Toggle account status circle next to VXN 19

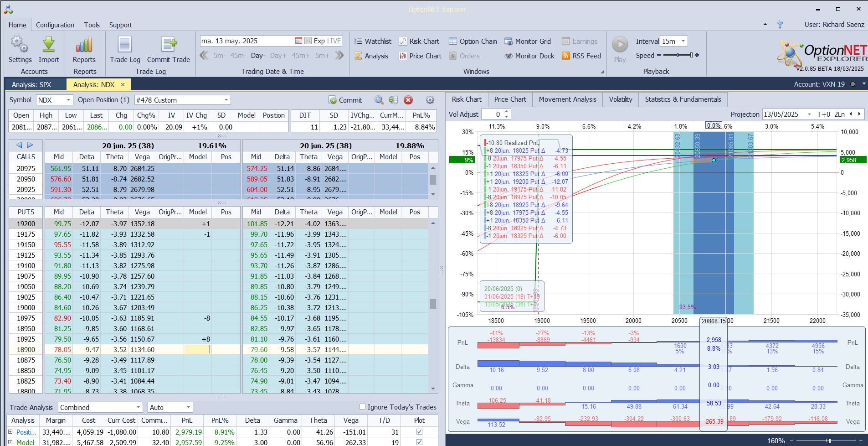tap(853, 84)
